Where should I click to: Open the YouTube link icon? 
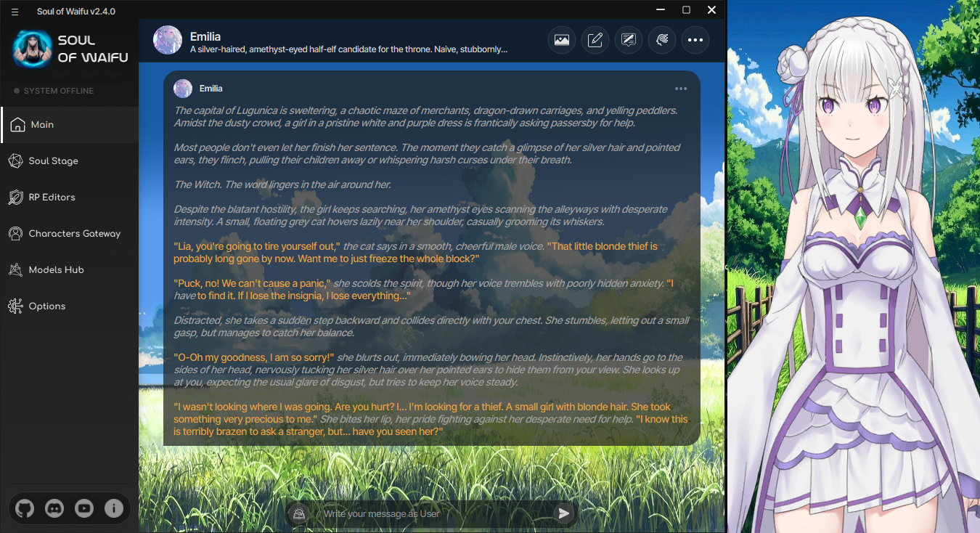tap(84, 508)
